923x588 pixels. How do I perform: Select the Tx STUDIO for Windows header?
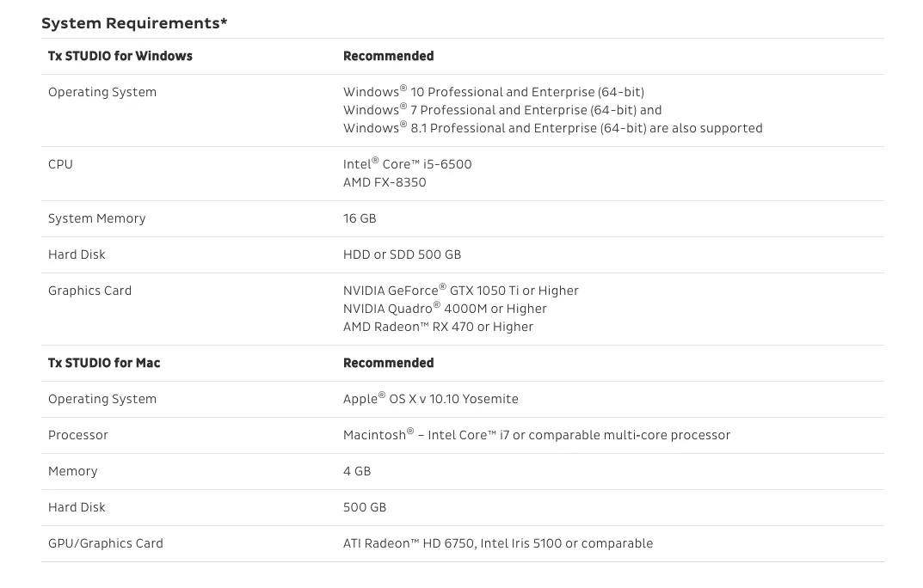point(120,57)
